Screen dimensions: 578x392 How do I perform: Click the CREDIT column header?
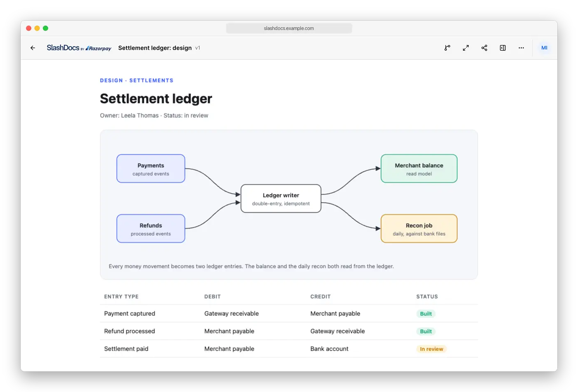click(320, 297)
